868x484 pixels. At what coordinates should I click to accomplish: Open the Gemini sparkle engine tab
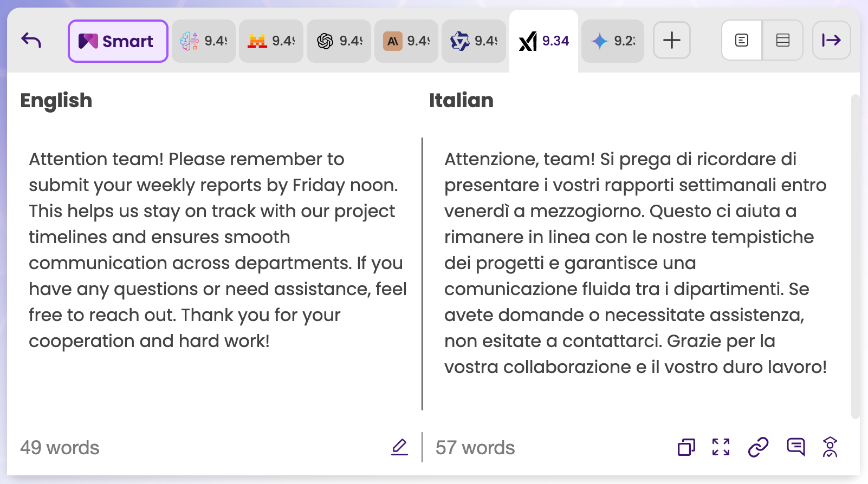point(612,41)
